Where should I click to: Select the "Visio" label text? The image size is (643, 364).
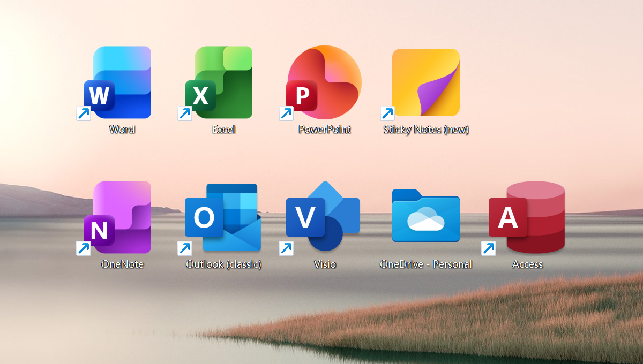point(325,264)
